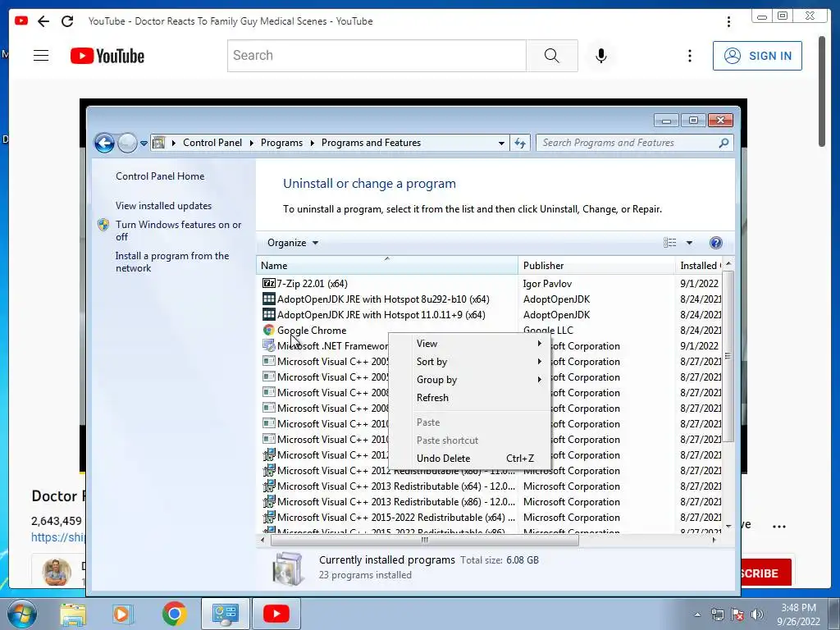Click the change view icon
The width and height of the screenshot is (840, 630).
[669, 243]
